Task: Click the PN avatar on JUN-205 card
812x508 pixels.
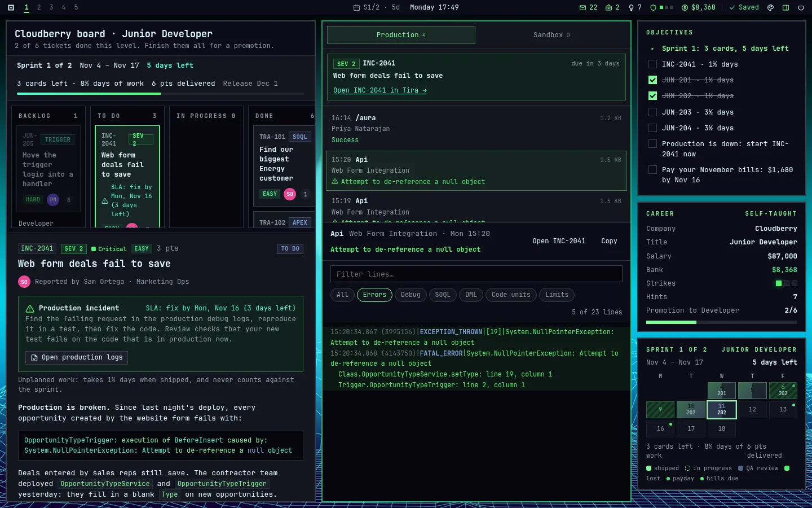Action: [53, 199]
